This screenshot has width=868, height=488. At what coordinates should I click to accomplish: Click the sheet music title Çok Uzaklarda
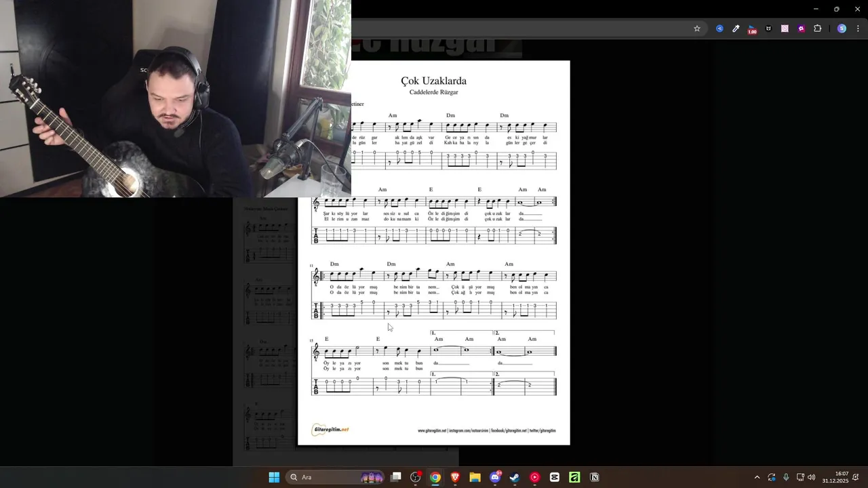coord(434,81)
